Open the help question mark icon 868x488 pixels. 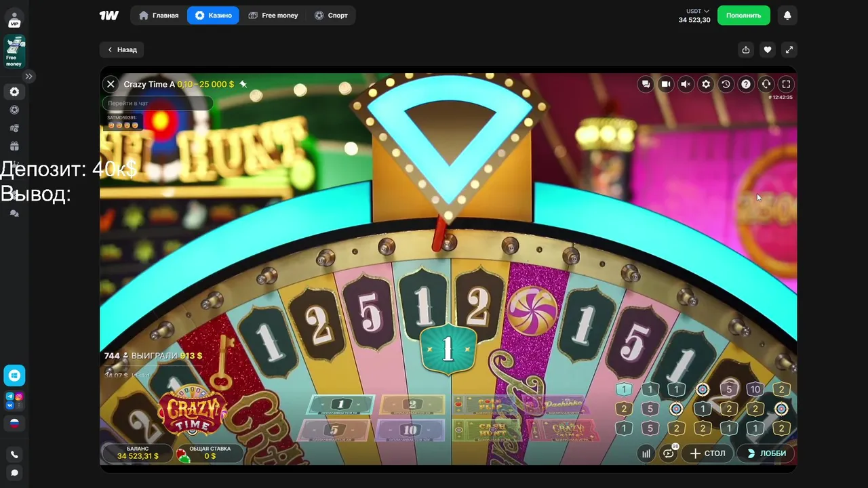[x=746, y=84]
